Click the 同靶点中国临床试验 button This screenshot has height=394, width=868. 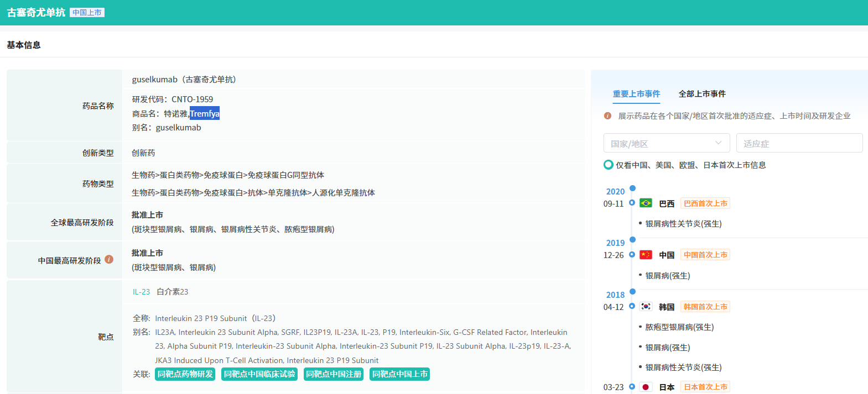pyautogui.click(x=259, y=374)
